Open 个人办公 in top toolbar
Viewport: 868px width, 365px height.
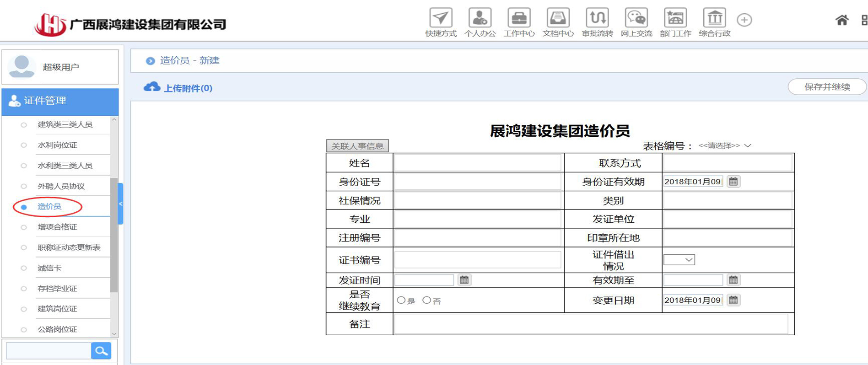(x=480, y=18)
